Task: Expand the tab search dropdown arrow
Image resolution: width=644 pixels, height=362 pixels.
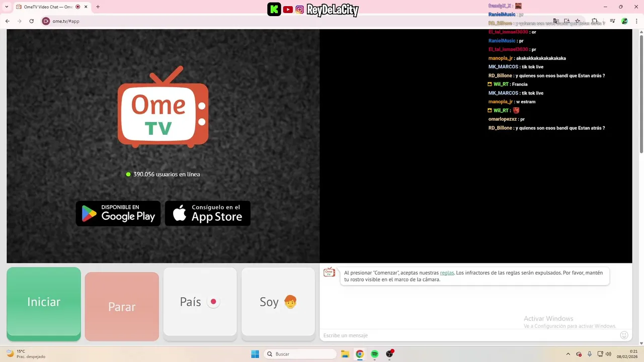Action: 7,7
